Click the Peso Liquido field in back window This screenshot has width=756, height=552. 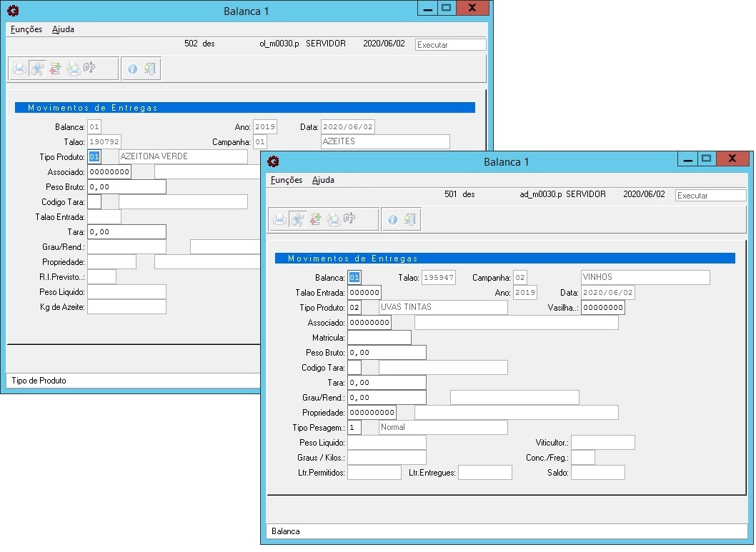(126, 292)
